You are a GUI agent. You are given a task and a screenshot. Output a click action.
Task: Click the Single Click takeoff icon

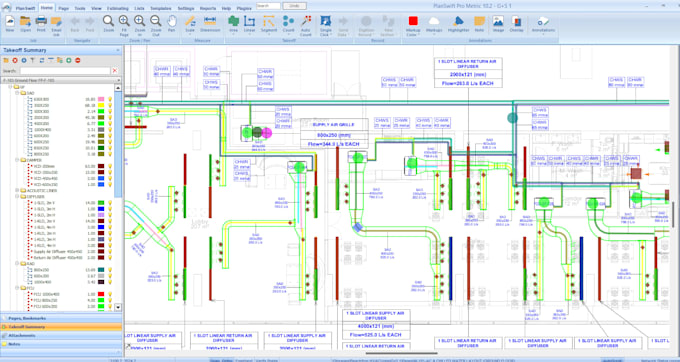326,21
